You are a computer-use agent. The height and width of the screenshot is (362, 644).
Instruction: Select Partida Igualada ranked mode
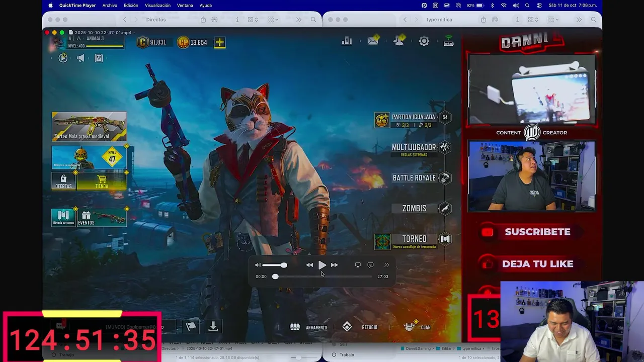pyautogui.click(x=413, y=120)
